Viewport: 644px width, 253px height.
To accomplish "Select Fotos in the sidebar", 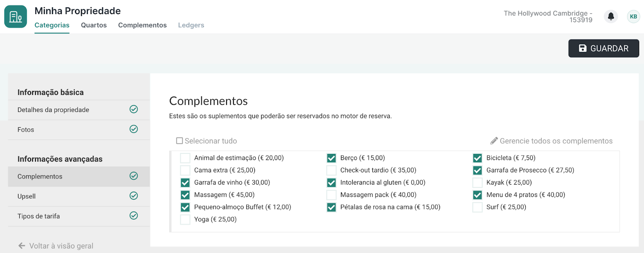I will pyautogui.click(x=79, y=130).
